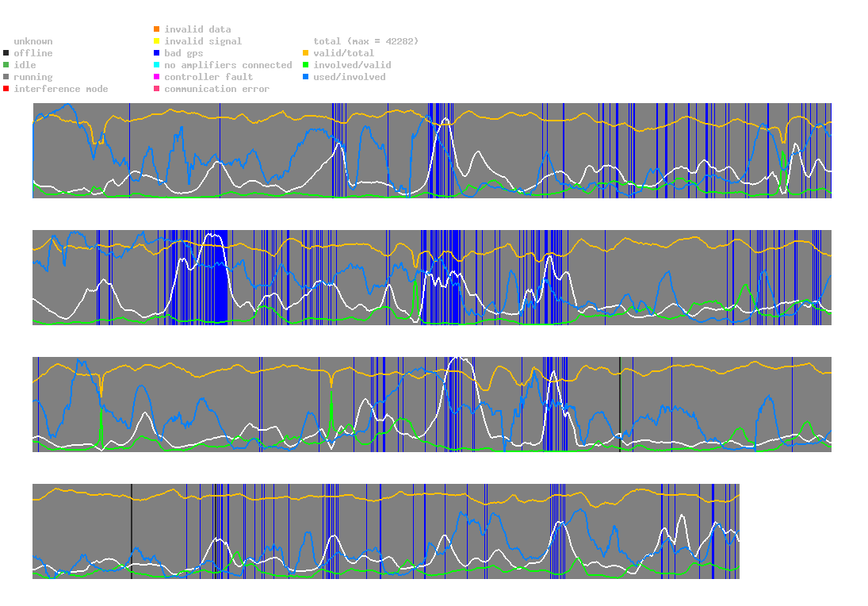Click the widest solid blue bad-gps block
The height and width of the screenshot is (606, 868).
[221, 278]
